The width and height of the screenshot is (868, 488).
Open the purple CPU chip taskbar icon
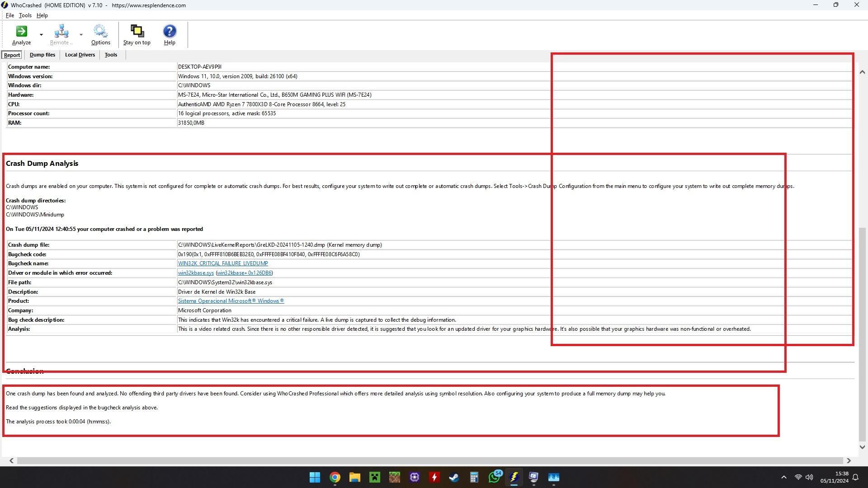click(x=414, y=477)
